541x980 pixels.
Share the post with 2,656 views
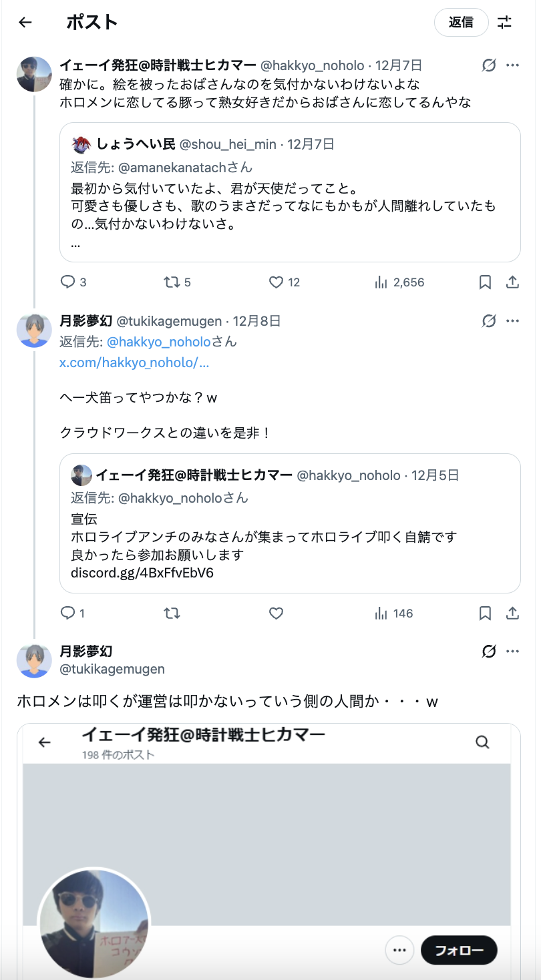(x=513, y=282)
